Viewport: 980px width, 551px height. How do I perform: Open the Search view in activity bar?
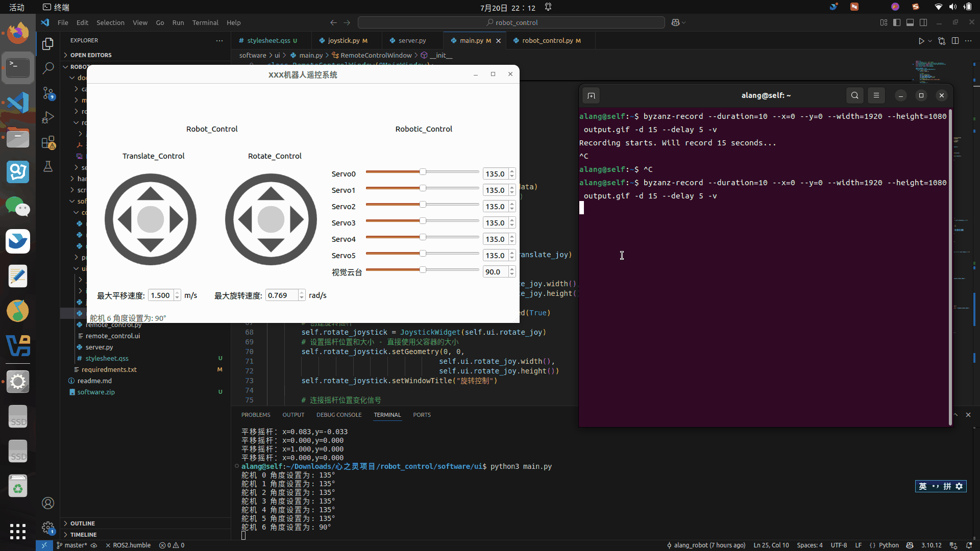(48, 68)
